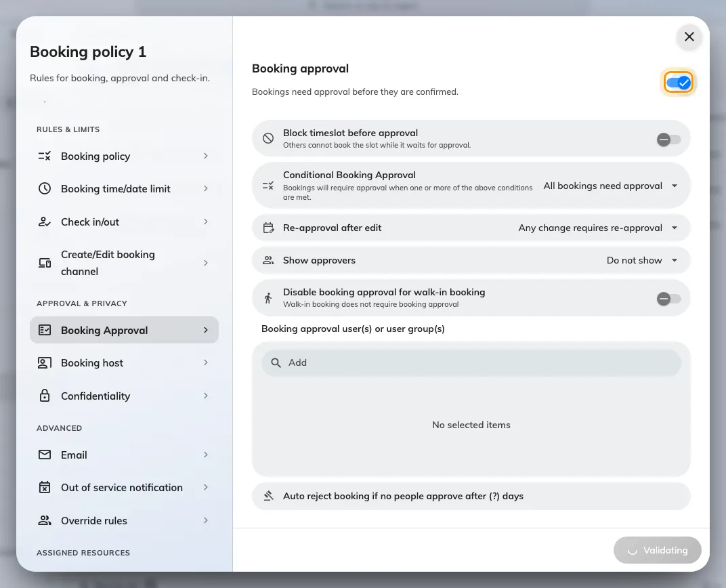Viewport: 726px width, 588px height.
Task: Open the Booking time/date limit section
Action: [x=124, y=188]
